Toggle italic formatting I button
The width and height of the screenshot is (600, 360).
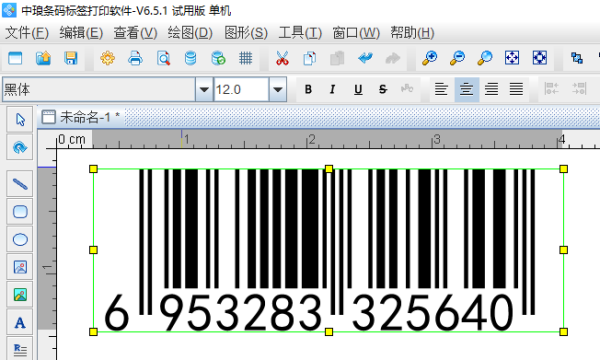click(333, 90)
